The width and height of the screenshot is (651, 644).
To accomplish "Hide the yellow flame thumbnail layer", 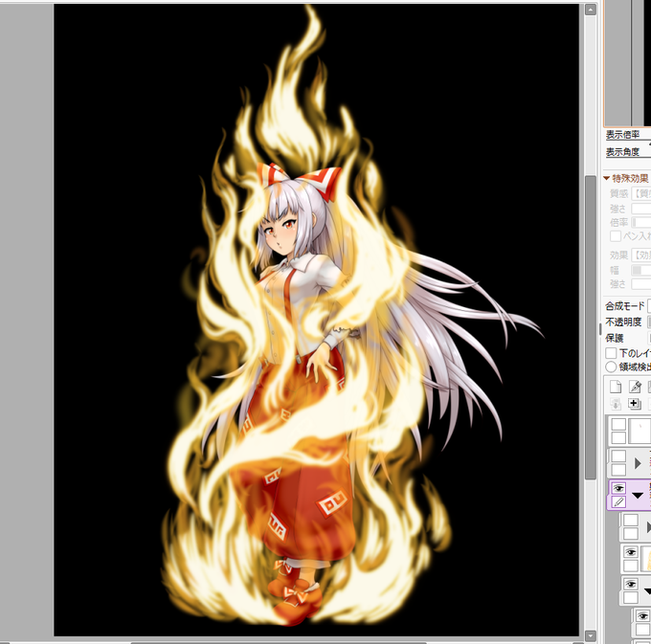I will (631, 552).
